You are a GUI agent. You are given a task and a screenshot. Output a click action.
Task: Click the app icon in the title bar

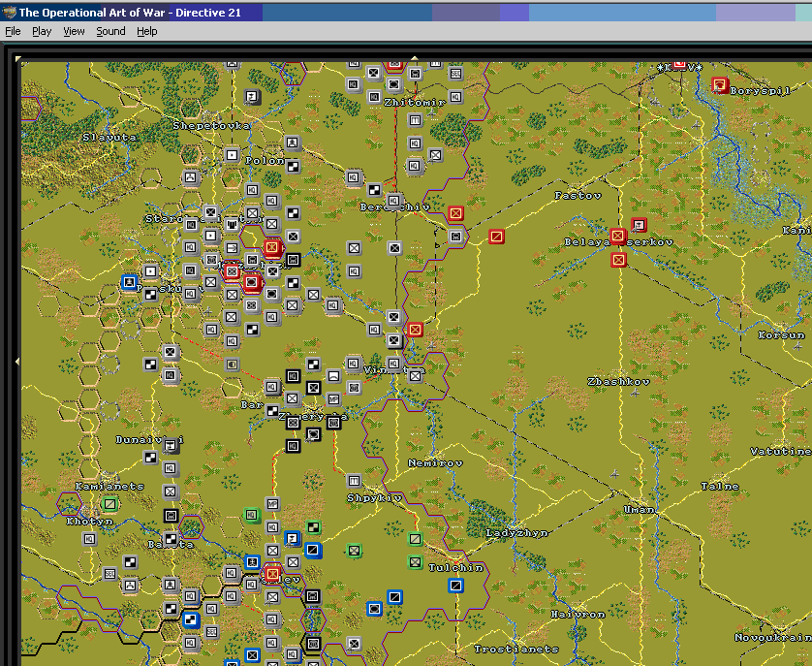tap(9, 12)
